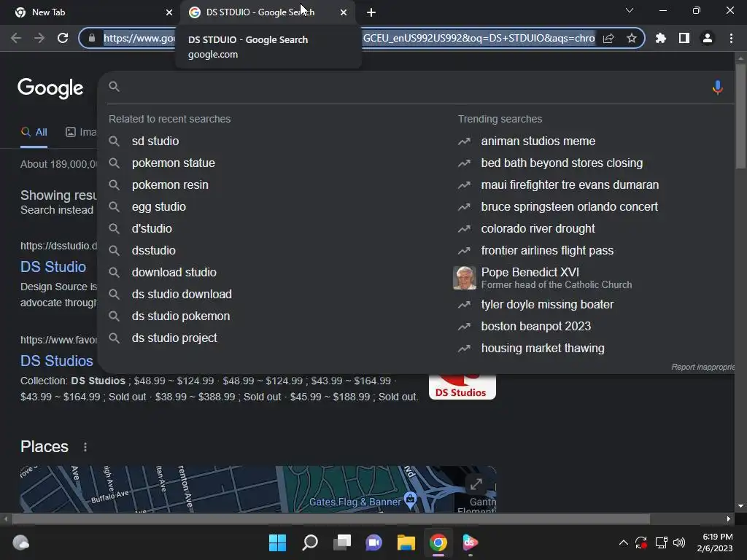Click the horizontal page scrollbar
The height and width of the screenshot is (560, 747).
[x=330, y=518]
